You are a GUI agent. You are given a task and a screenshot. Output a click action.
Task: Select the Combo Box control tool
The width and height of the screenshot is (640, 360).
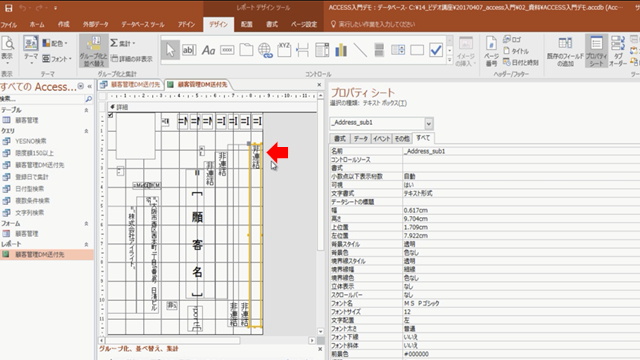(x=322, y=50)
